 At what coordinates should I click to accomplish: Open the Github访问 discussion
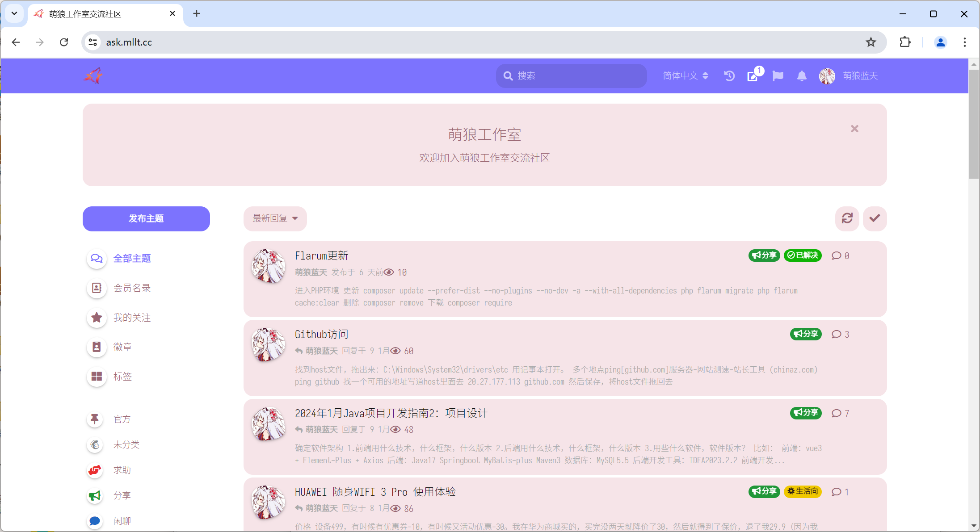(x=321, y=334)
